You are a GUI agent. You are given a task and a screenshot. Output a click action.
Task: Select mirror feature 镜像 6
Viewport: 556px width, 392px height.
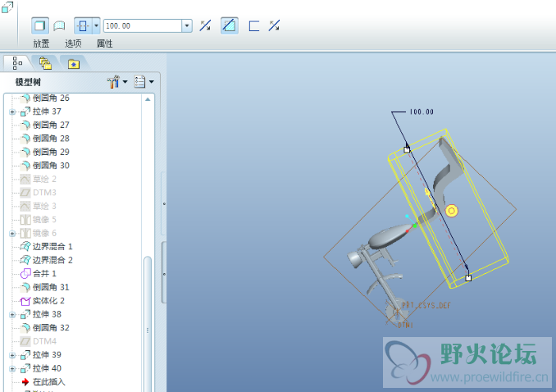44,233
